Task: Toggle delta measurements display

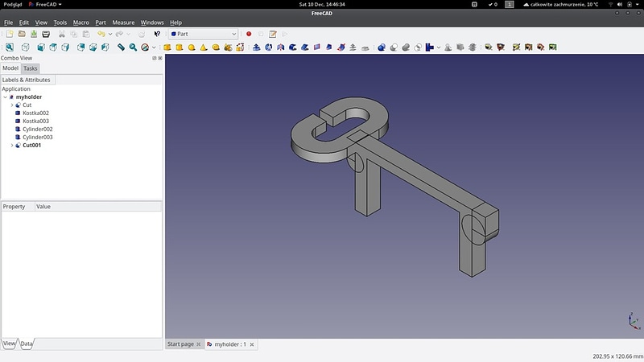Action: (x=552, y=47)
